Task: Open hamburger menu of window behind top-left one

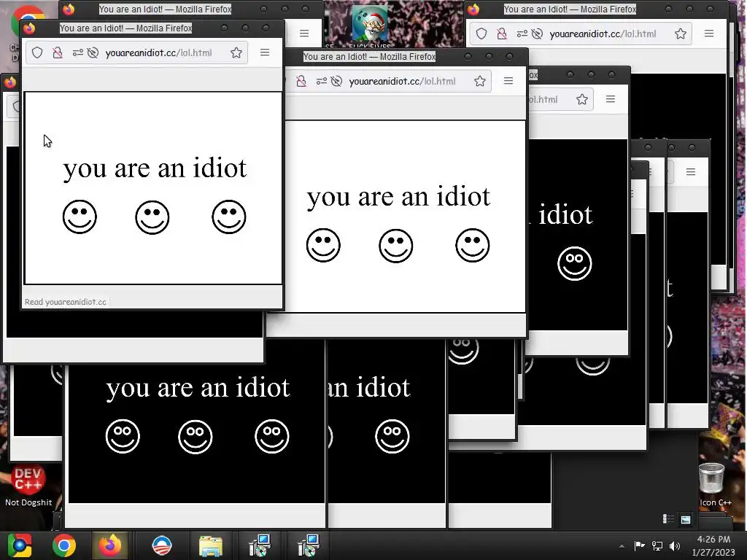Action: click(x=304, y=34)
